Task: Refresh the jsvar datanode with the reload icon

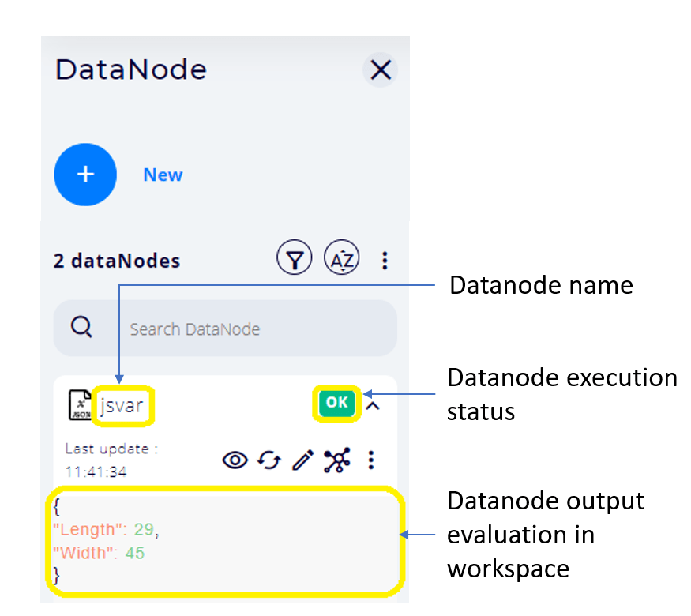Action: (x=269, y=460)
